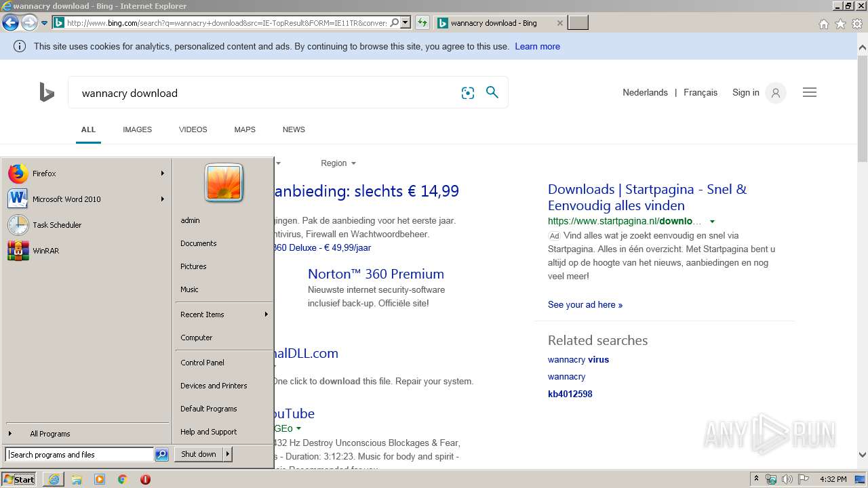This screenshot has width=868, height=488.
Task: Open Pictures from Start menu
Action: (x=223, y=266)
